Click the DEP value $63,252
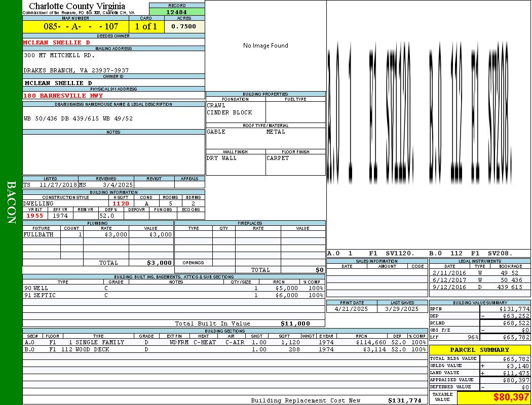The width and height of the screenshot is (532, 405). tap(516, 316)
